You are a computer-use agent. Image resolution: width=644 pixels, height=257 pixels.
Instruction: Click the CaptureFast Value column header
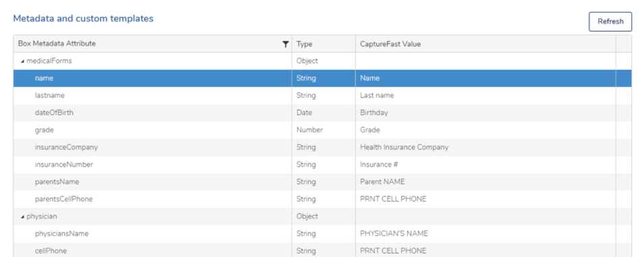485,44
